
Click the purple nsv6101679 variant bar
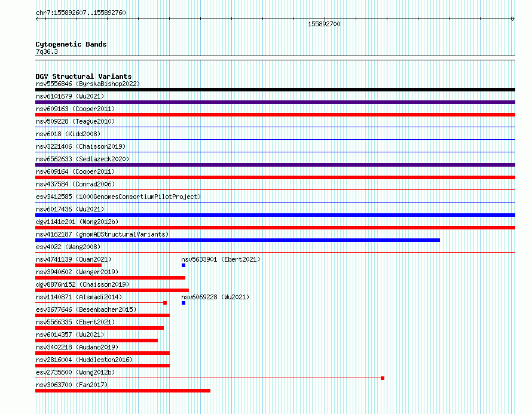(275, 102)
